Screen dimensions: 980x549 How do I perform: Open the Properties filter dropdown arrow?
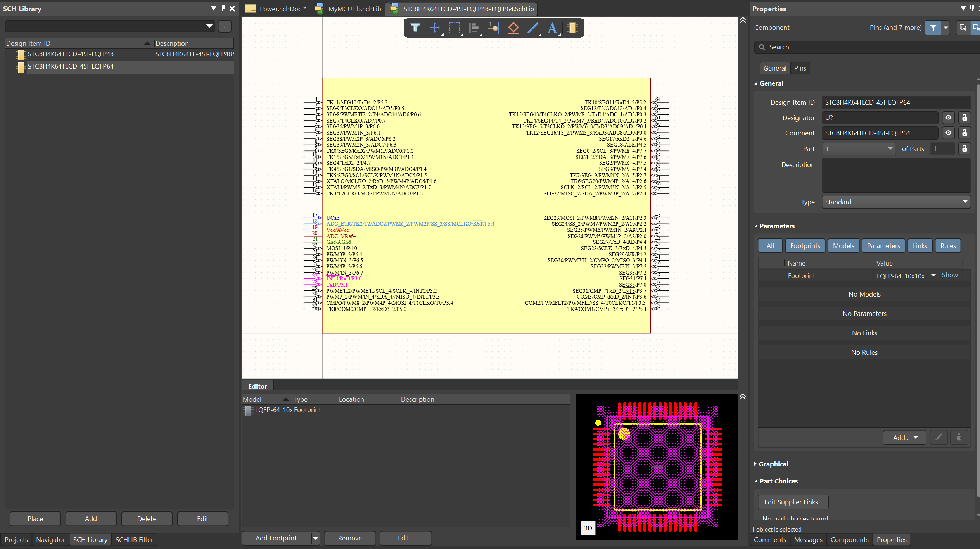coord(946,28)
